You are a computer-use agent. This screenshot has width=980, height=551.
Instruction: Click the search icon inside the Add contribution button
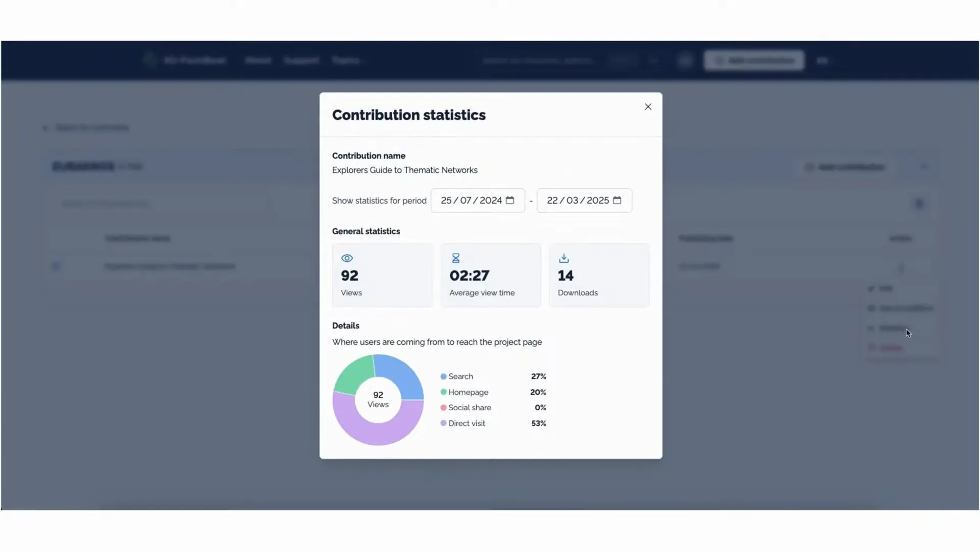click(x=719, y=60)
